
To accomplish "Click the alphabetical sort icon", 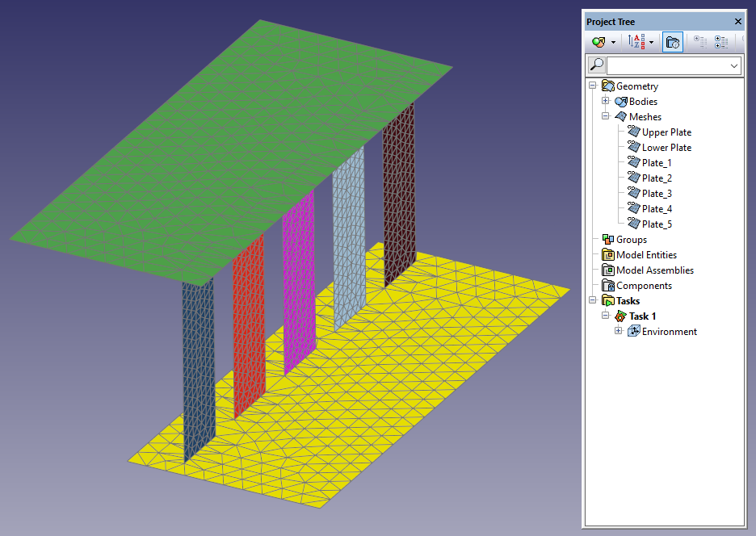I will 636,42.
